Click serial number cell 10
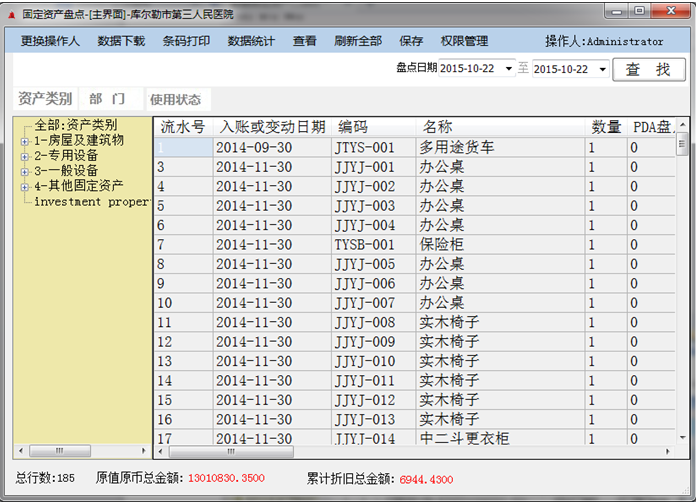Image resolution: width=696 pixels, height=502 pixels. tap(183, 303)
